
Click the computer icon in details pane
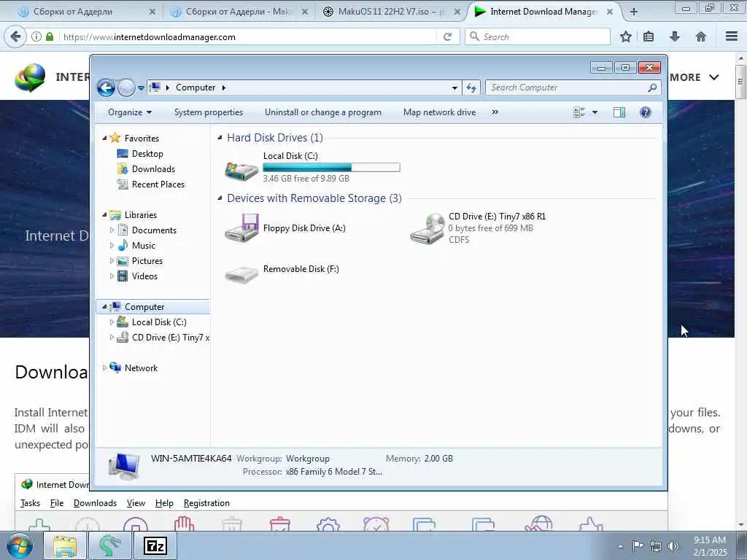124,466
